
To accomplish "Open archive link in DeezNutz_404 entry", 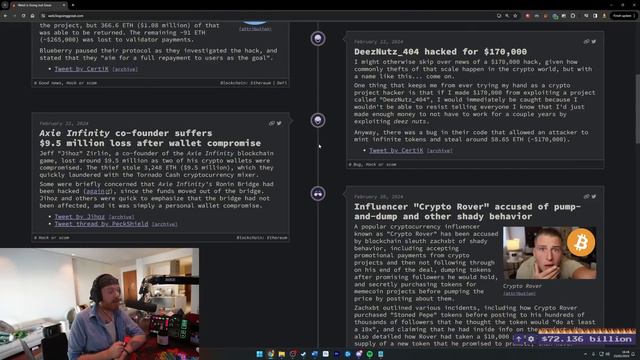I will click(x=440, y=151).
